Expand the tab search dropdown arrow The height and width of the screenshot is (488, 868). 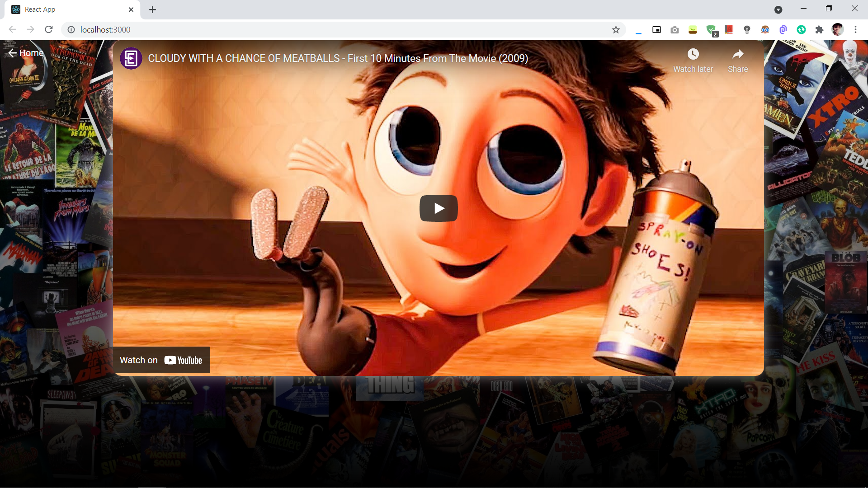pyautogui.click(x=778, y=9)
